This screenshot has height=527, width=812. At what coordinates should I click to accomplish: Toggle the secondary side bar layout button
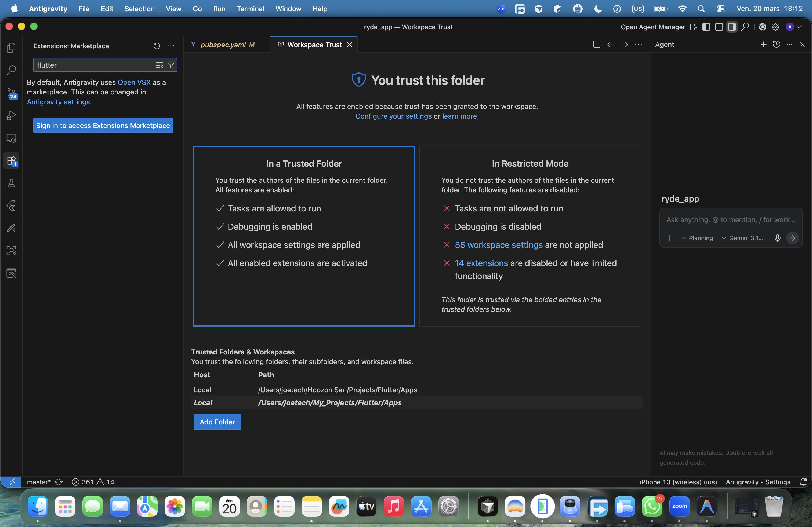click(x=731, y=27)
